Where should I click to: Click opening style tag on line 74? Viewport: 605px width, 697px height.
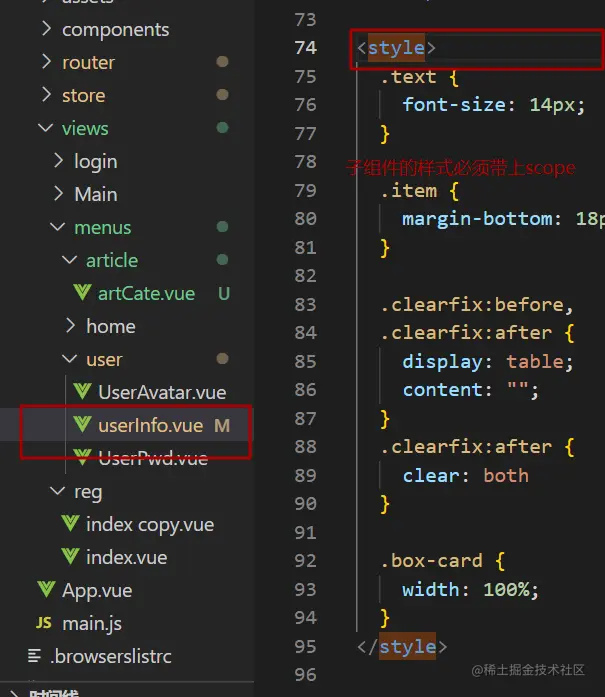pos(396,48)
